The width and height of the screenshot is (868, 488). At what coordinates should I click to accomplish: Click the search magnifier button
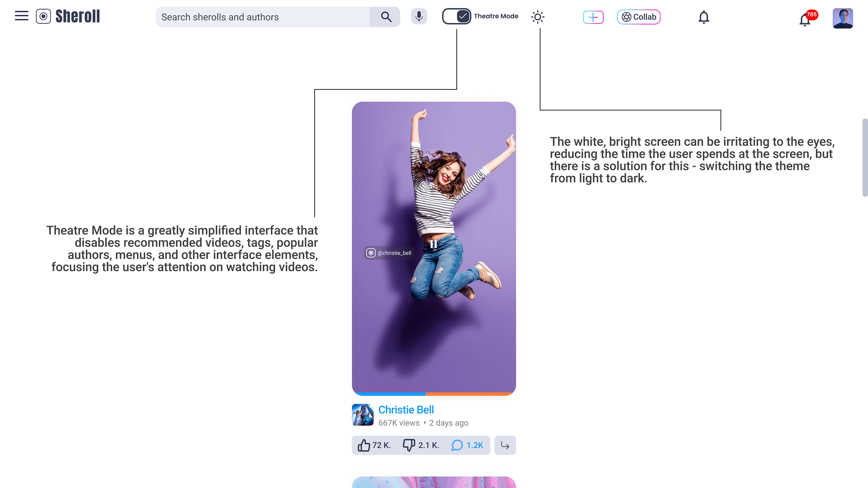(x=386, y=17)
